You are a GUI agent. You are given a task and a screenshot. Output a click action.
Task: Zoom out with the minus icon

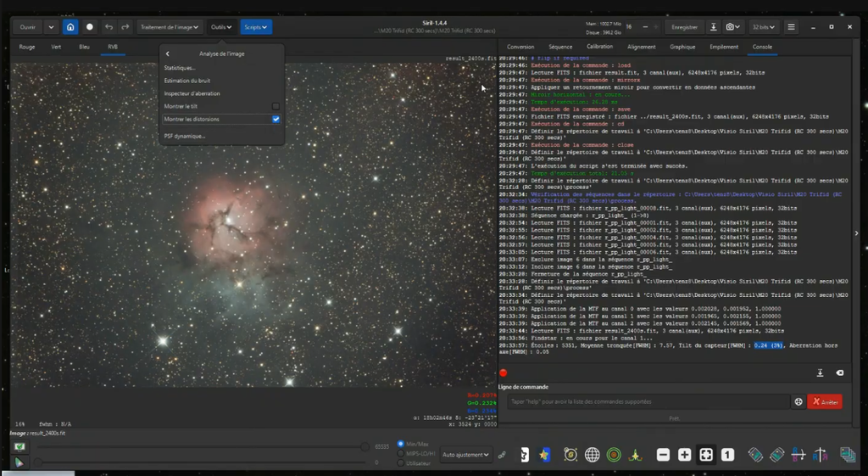point(663,455)
